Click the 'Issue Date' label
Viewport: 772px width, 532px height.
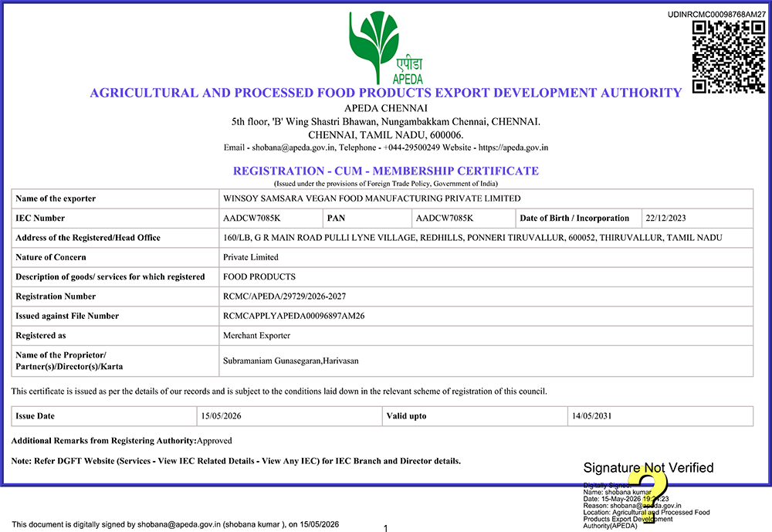click(x=35, y=415)
